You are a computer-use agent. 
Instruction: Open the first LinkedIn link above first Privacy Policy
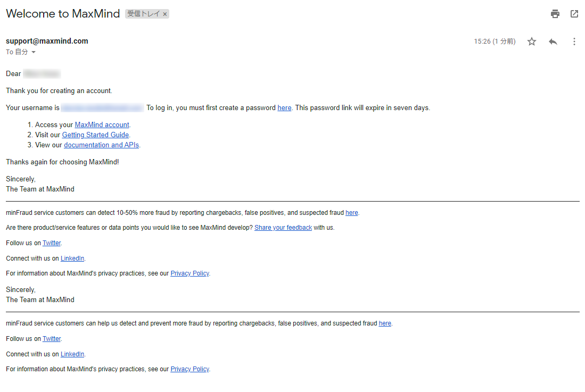(72, 258)
